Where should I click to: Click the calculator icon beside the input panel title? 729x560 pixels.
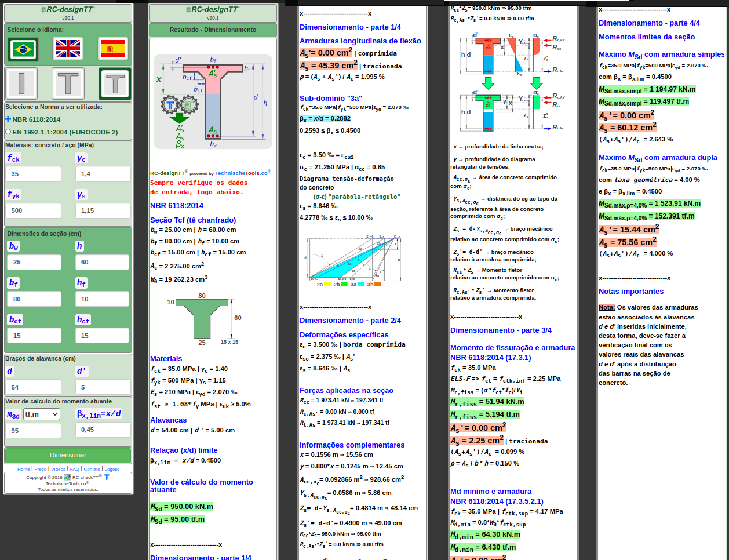44,10
